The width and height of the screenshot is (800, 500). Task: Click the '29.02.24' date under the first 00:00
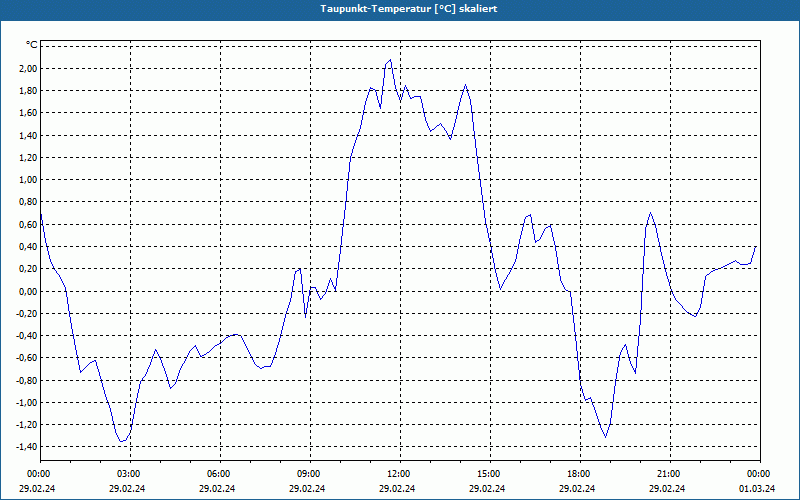pos(37,488)
